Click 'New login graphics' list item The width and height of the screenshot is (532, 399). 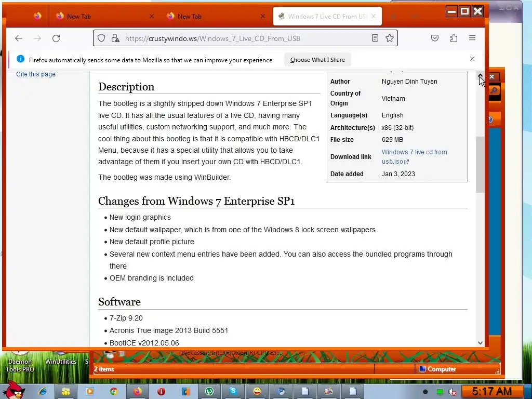click(x=140, y=217)
